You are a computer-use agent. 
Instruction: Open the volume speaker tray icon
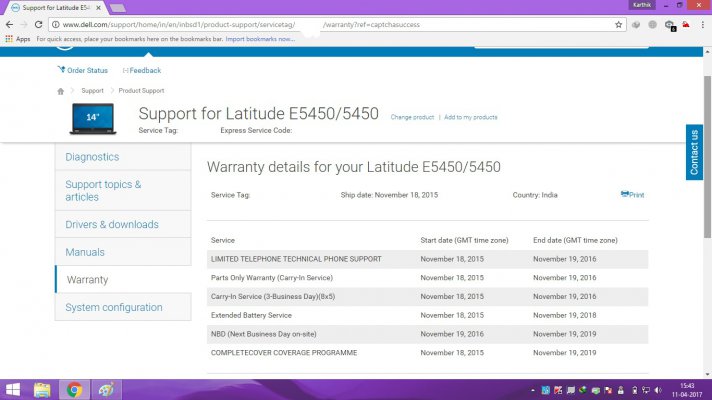pyautogui.click(x=658, y=390)
